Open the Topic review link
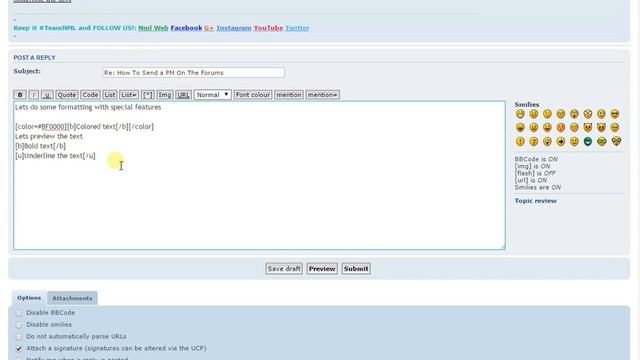This screenshot has width=640, height=360. [536, 201]
